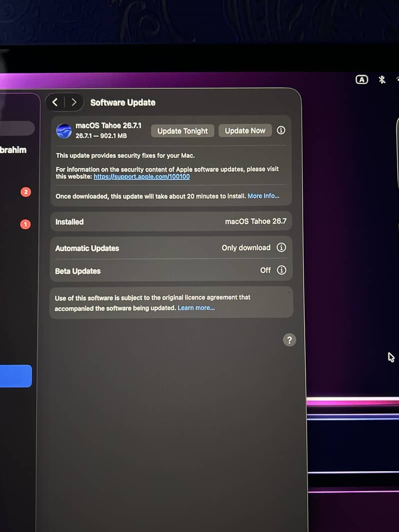This screenshot has width=399, height=532.
Task: Click the Installed row label
Action: pos(69,222)
